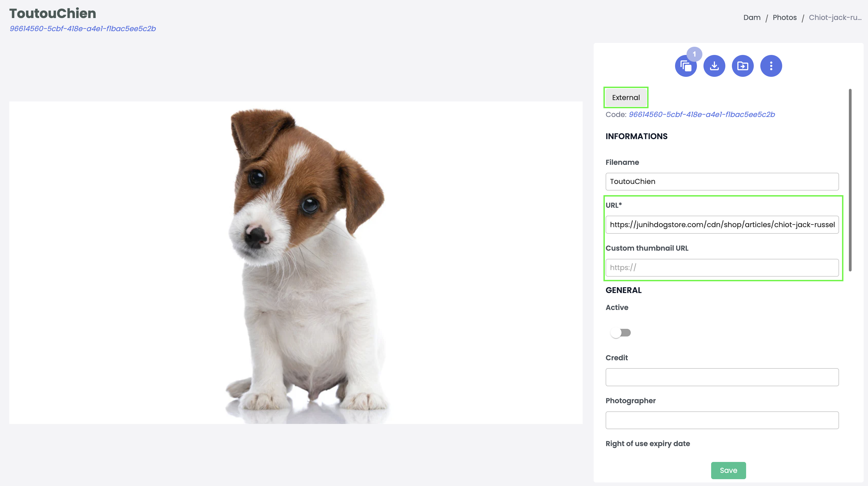This screenshot has height=486, width=868.
Task: Click the notification badge showing 1
Action: (694, 54)
